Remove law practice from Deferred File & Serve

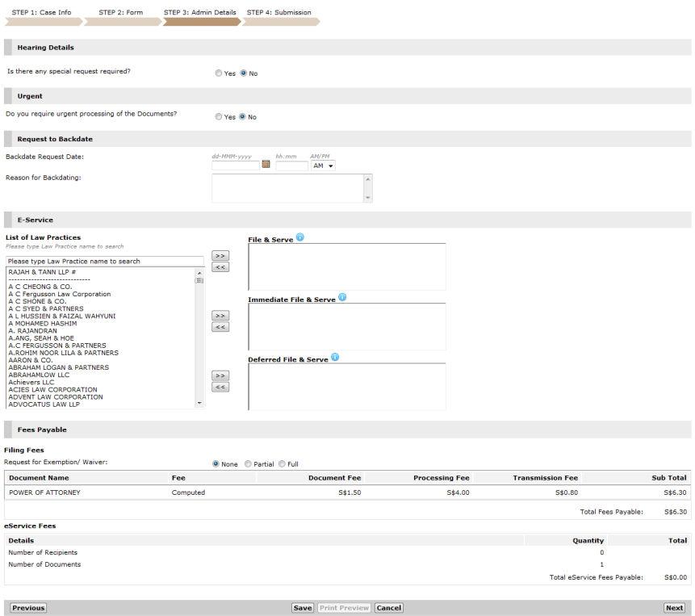(x=220, y=387)
